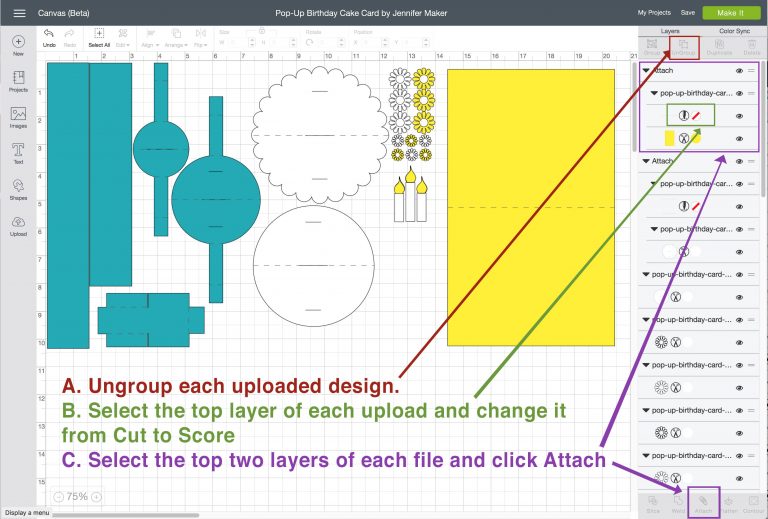
Task: Open the Images library
Action: pos(18,118)
